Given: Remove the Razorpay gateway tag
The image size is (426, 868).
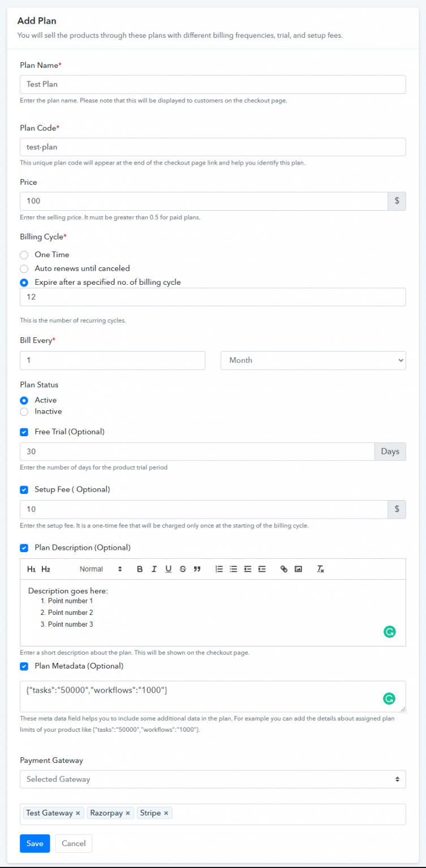Looking at the screenshot, I should click(128, 813).
